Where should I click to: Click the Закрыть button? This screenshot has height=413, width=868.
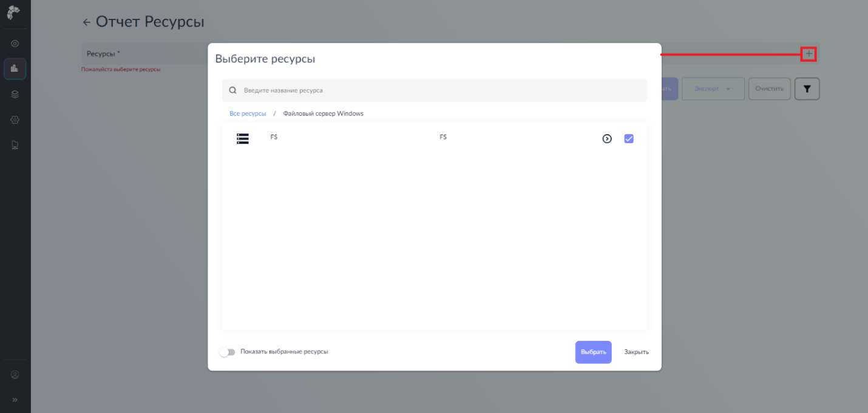(636, 352)
